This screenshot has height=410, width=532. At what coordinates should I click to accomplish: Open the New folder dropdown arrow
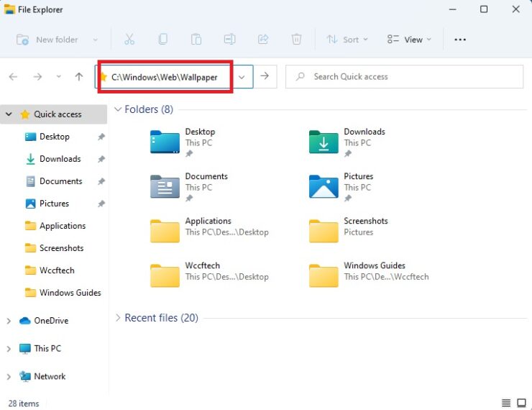coord(96,40)
